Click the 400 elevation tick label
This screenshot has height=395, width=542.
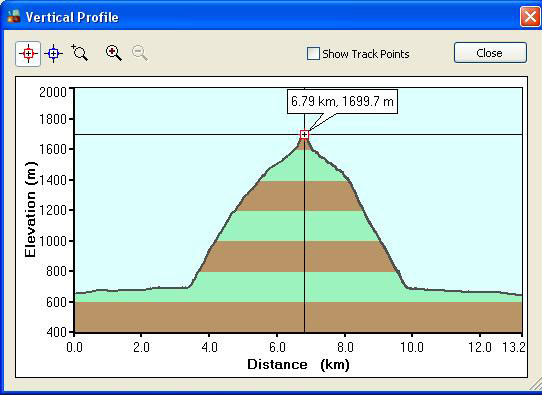point(56,332)
